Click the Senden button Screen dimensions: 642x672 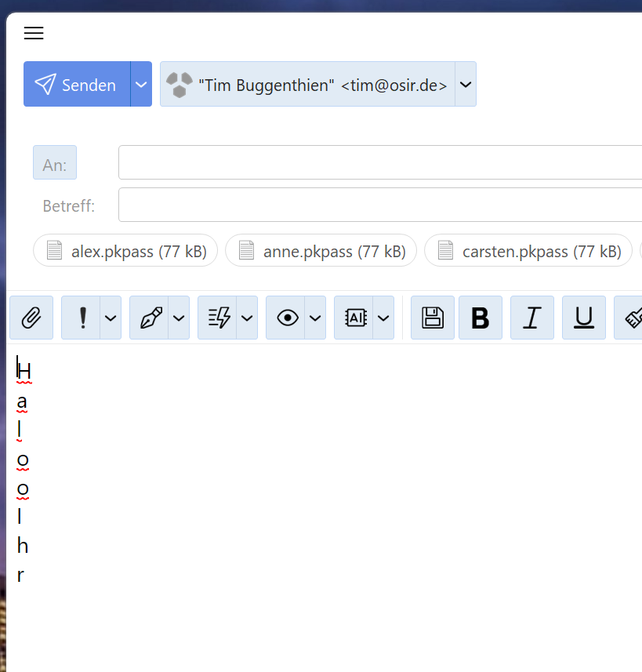[77, 84]
